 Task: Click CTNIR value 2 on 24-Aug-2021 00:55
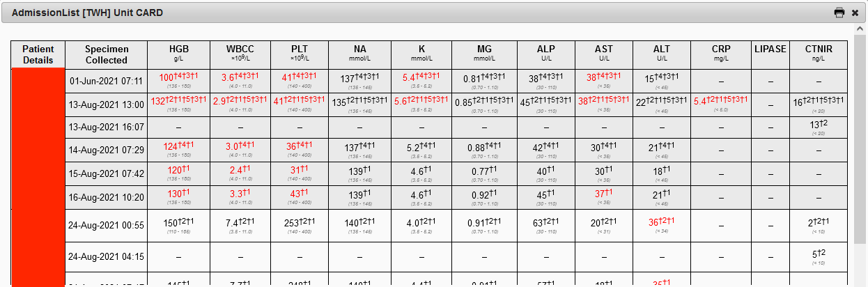click(x=819, y=223)
